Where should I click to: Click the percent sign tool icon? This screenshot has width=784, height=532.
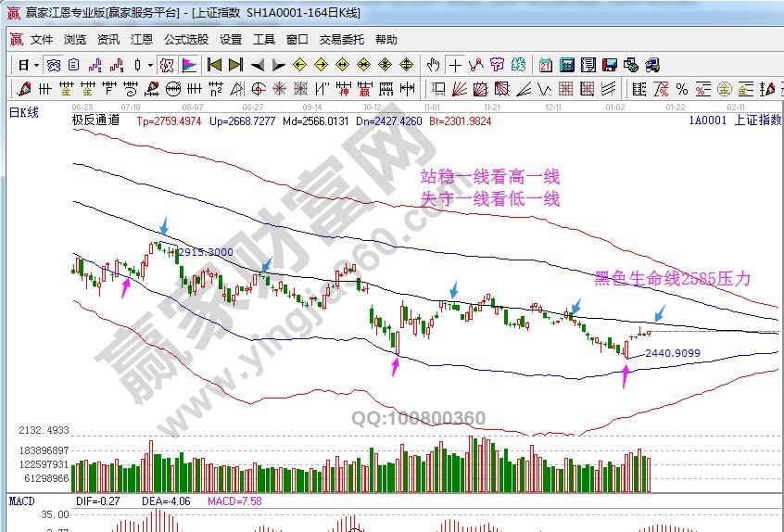tap(681, 89)
